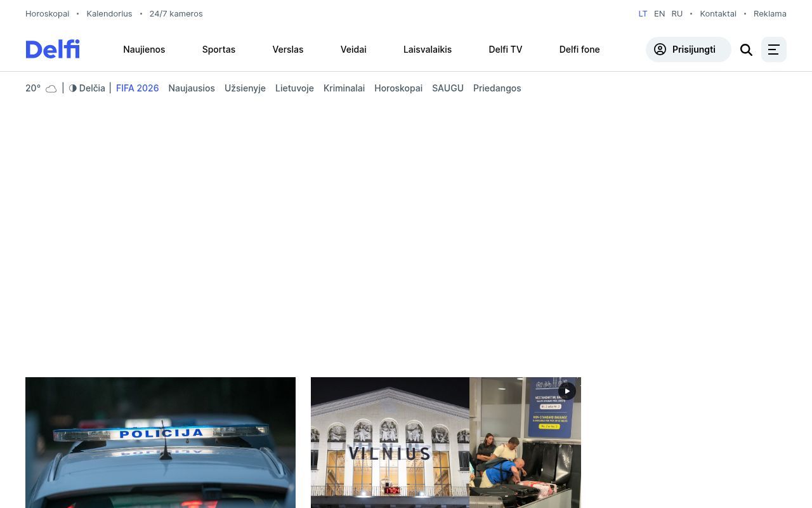Screen dimensions: 812x508
Task: Select the Naujausios tab
Action: click(x=192, y=88)
